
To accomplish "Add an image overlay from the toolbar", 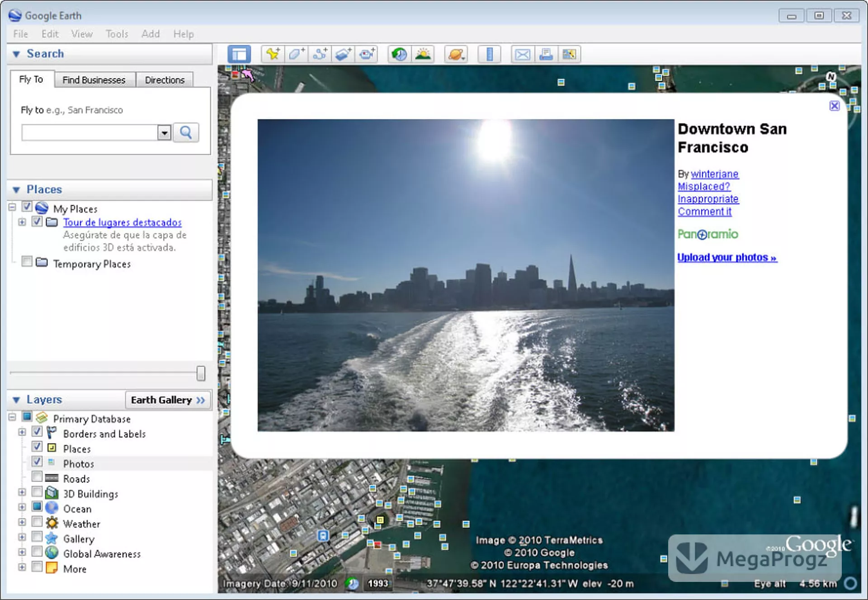I will 344,54.
